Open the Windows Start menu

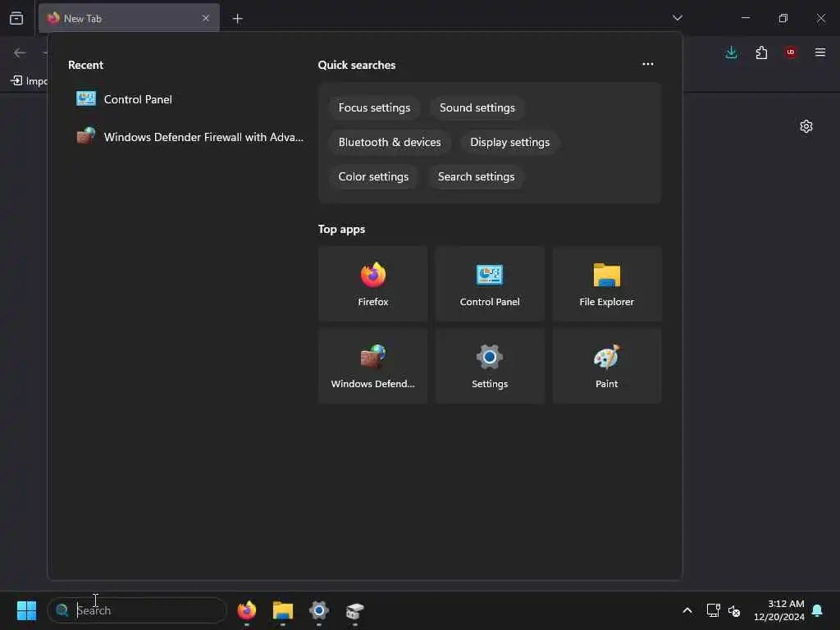click(x=26, y=610)
